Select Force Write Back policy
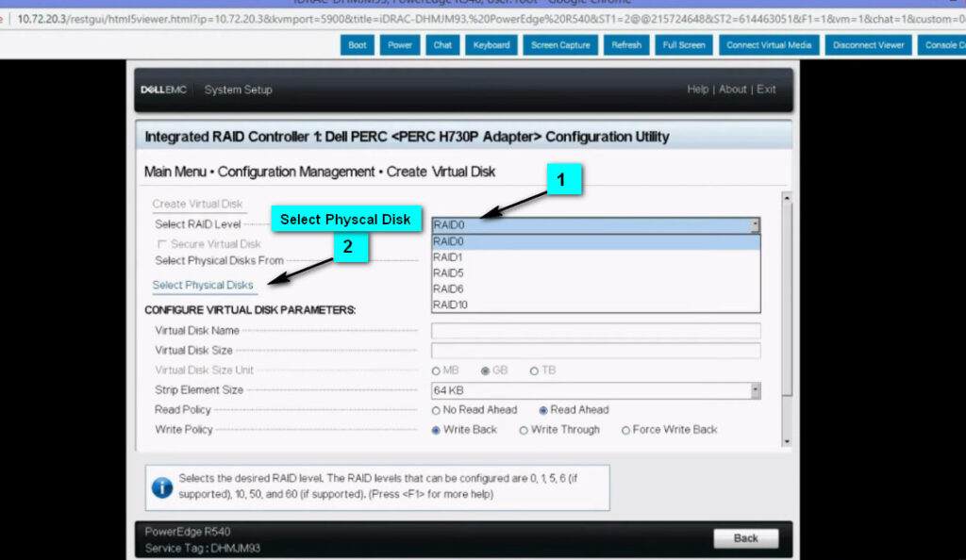The width and height of the screenshot is (966, 560). pos(626,430)
